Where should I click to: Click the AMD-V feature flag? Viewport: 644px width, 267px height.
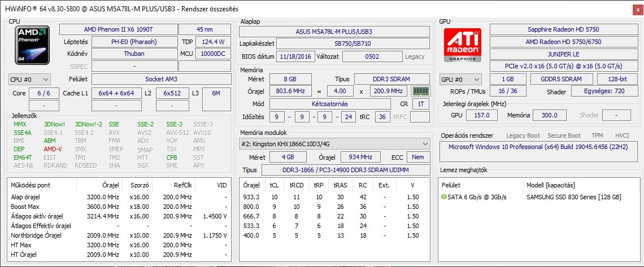pyautogui.click(x=52, y=149)
